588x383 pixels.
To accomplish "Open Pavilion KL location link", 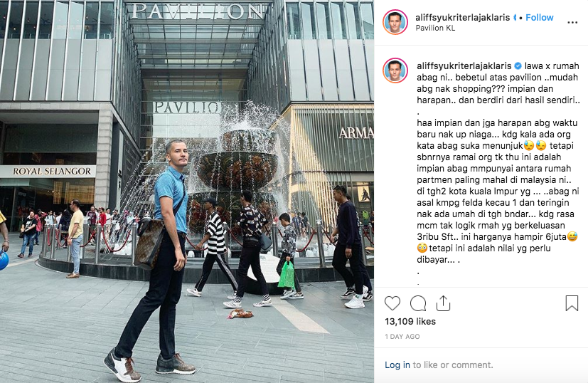I will 435,28.
